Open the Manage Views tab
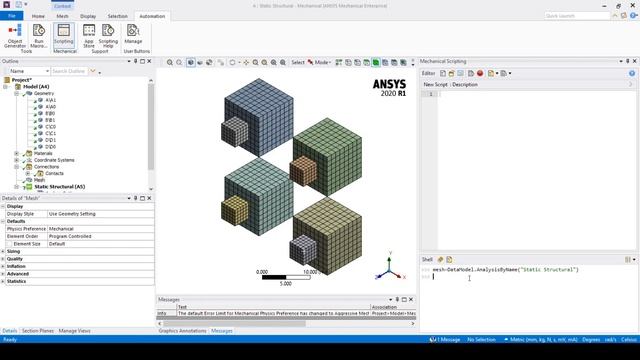Screen dimensions: 640x360 click(x=74, y=331)
